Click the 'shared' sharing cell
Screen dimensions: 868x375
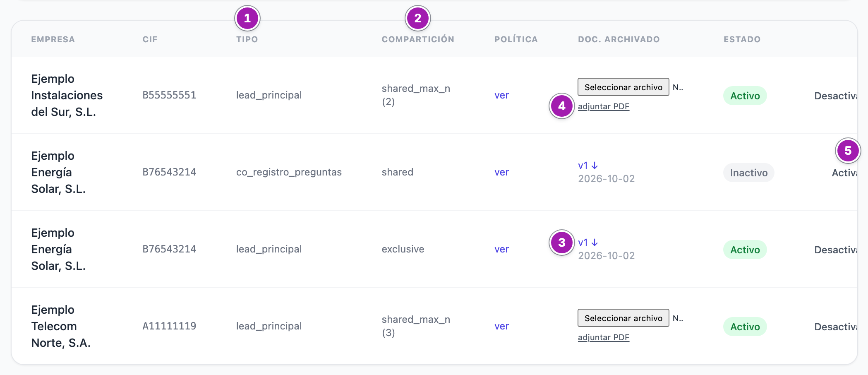pyautogui.click(x=398, y=172)
